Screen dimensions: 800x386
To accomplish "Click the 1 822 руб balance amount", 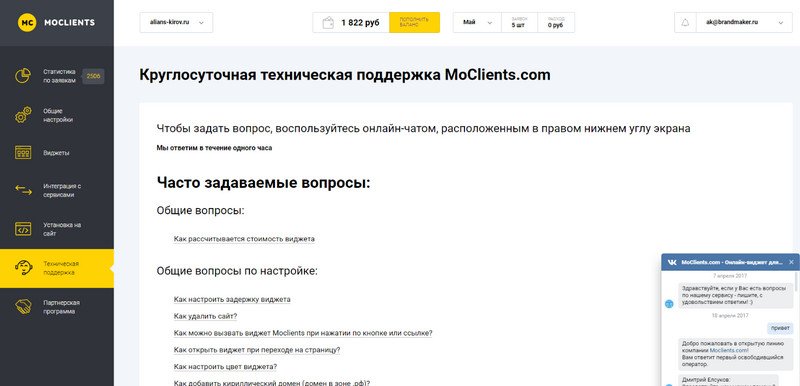I will [360, 22].
